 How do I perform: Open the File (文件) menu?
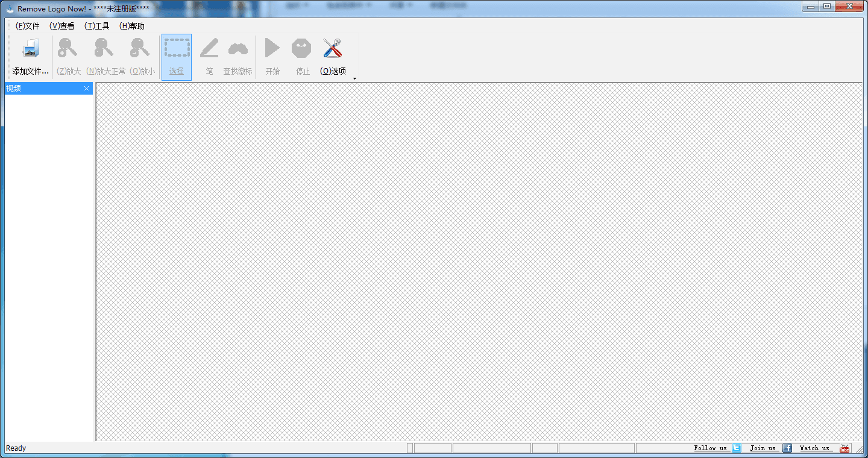tap(27, 26)
